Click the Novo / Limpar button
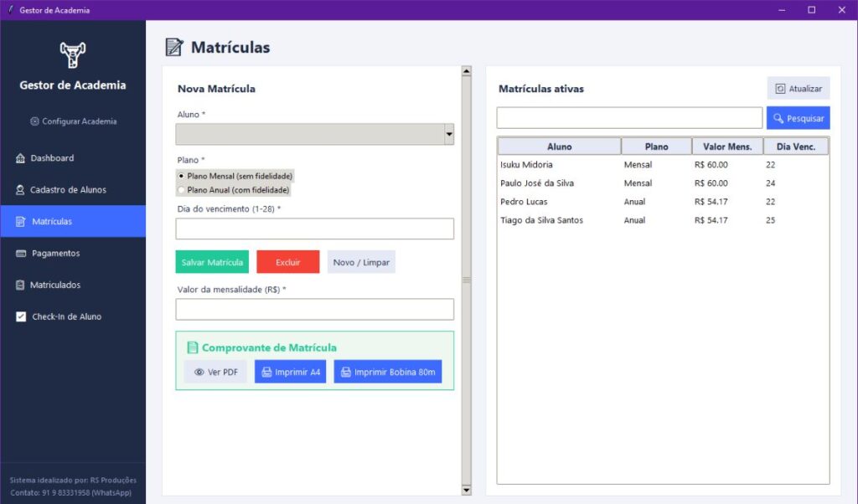 point(361,262)
